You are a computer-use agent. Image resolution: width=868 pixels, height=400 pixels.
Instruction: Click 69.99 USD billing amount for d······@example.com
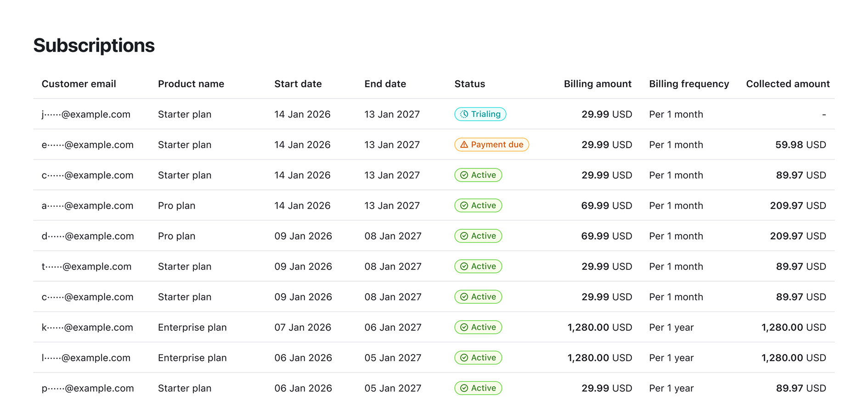coord(607,236)
